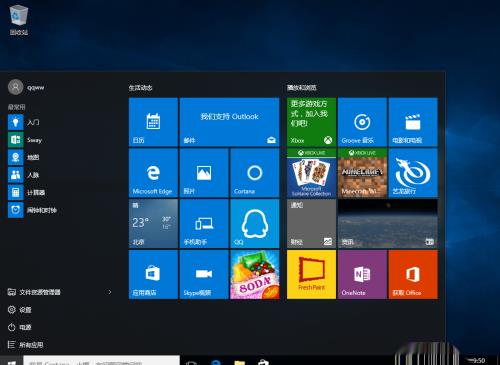Open the Groove 音乐 music tile
The height and width of the screenshot is (365, 500).
pos(362,122)
